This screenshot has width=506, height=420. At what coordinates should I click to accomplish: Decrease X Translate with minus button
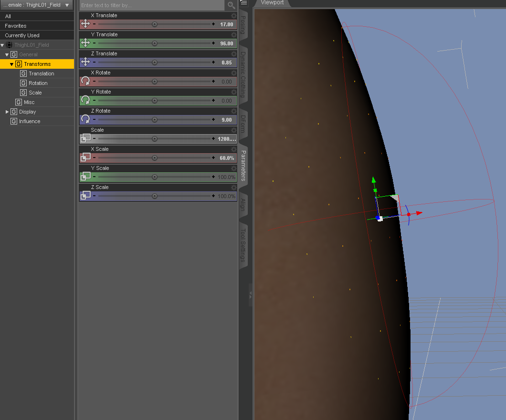pos(94,24)
